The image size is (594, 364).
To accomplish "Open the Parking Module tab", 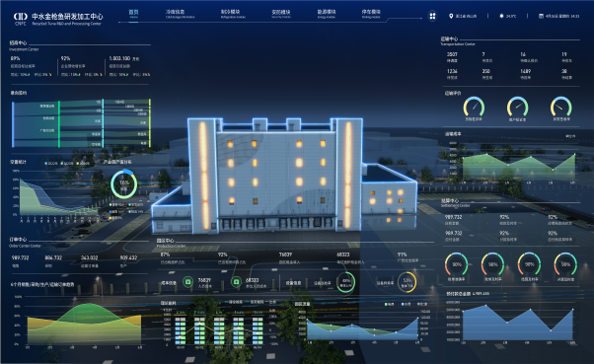I will (x=371, y=14).
